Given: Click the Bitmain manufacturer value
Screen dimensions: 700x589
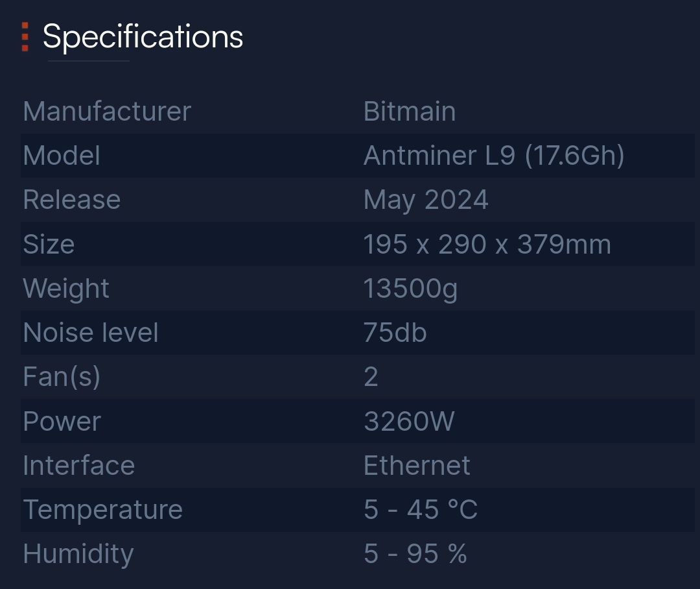Looking at the screenshot, I should click(409, 112).
